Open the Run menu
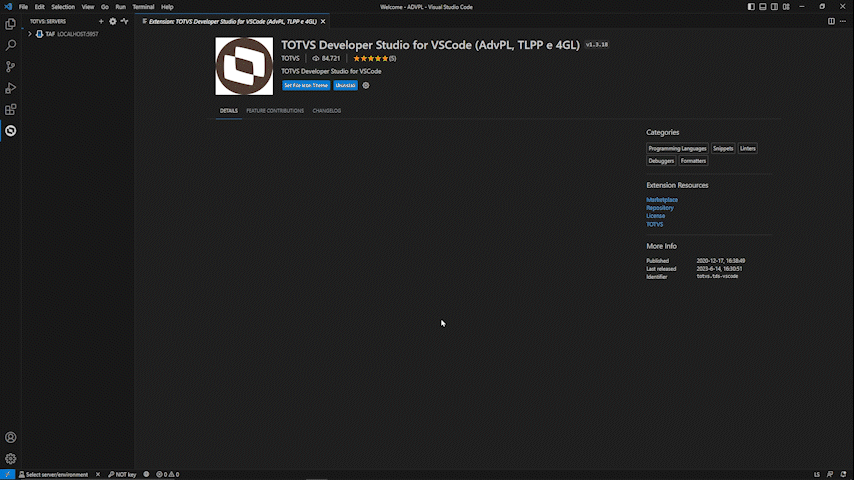The image size is (854, 480). click(x=120, y=7)
